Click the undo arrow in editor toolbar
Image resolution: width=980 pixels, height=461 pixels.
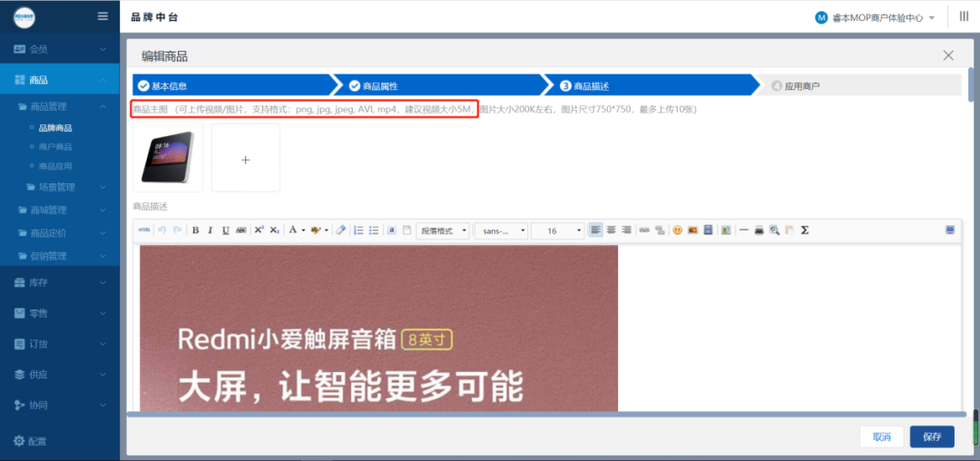coord(162,230)
